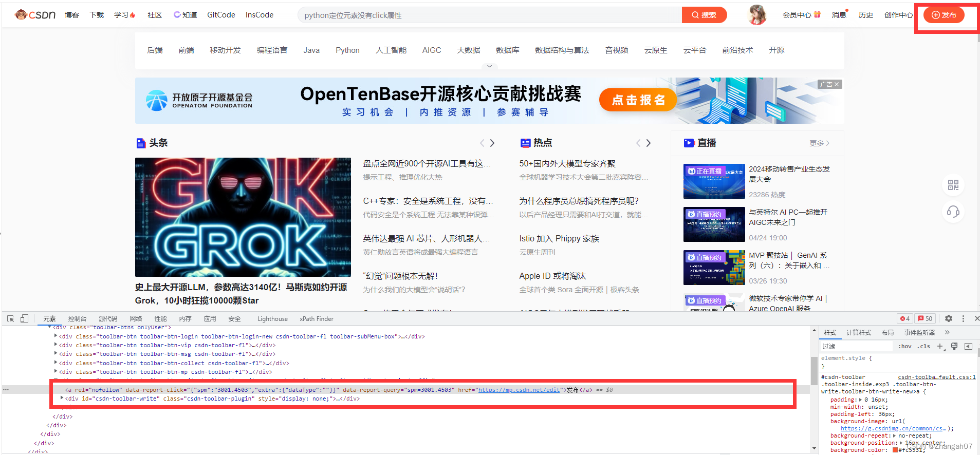This screenshot has height=455, width=980.
Task: Click the 50 issues counter badge
Action: tap(925, 318)
